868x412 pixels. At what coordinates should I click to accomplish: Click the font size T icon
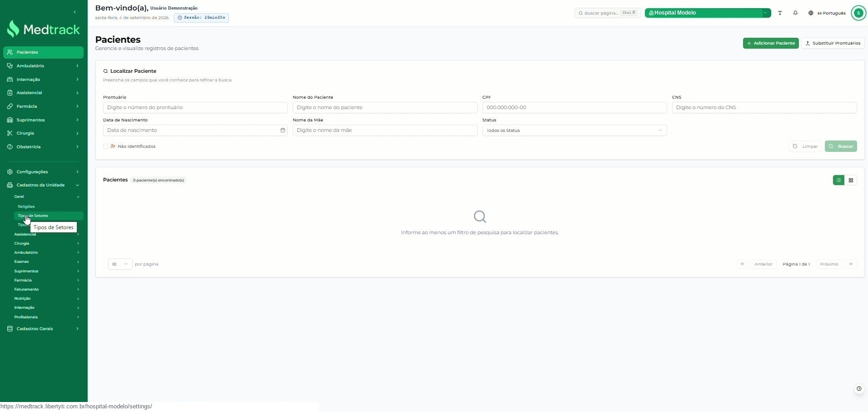coord(780,13)
